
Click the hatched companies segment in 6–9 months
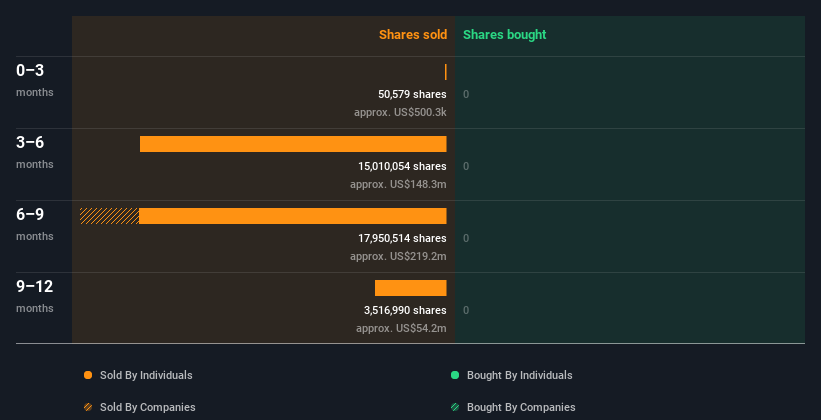[x=109, y=216]
